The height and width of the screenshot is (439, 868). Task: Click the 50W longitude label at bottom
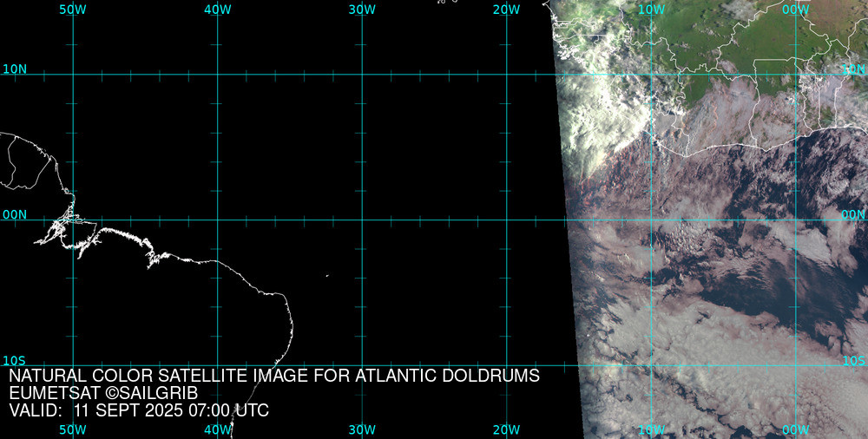pyautogui.click(x=73, y=429)
